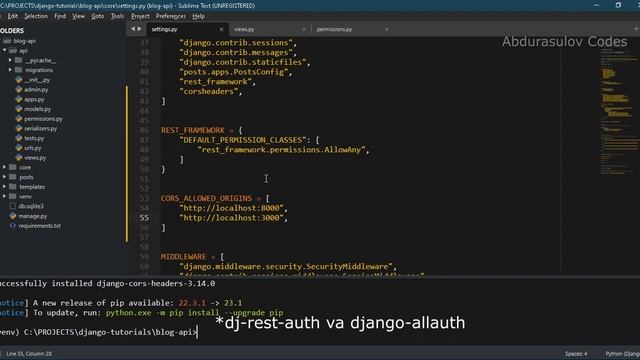The width and height of the screenshot is (640, 360).
Task: Click Python icon of serializers.py
Action: pos(19,128)
